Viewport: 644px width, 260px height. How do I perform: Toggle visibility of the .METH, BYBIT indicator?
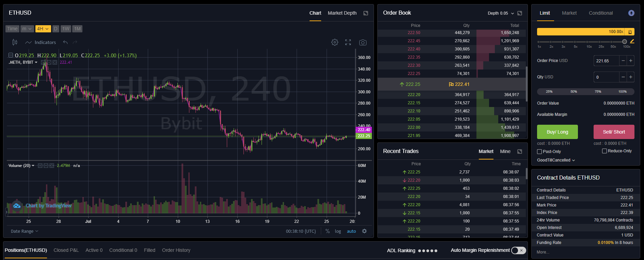coord(43,62)
